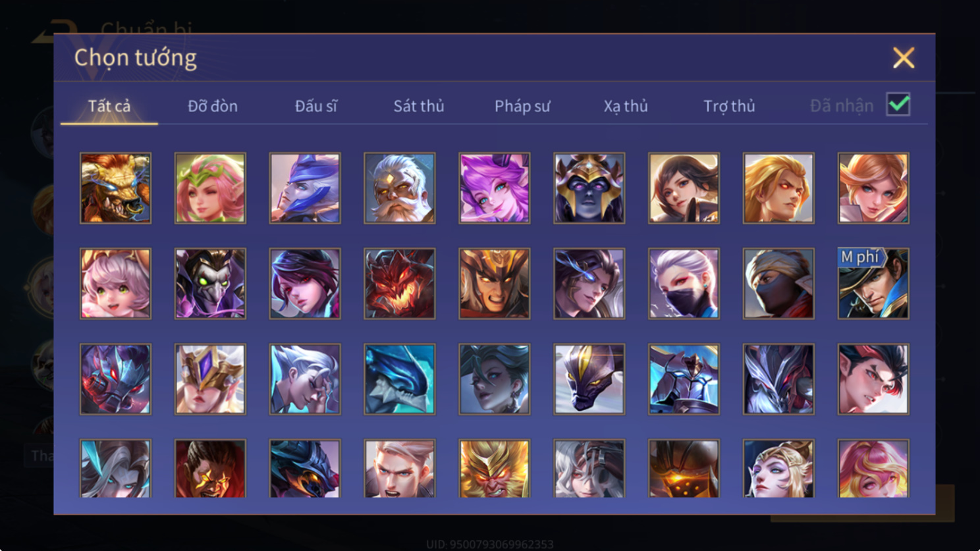This screenshot has width=980, height=551.
Task: Filter by the 'Xạ thủ' tab
Action: click(x=626, y=106)
